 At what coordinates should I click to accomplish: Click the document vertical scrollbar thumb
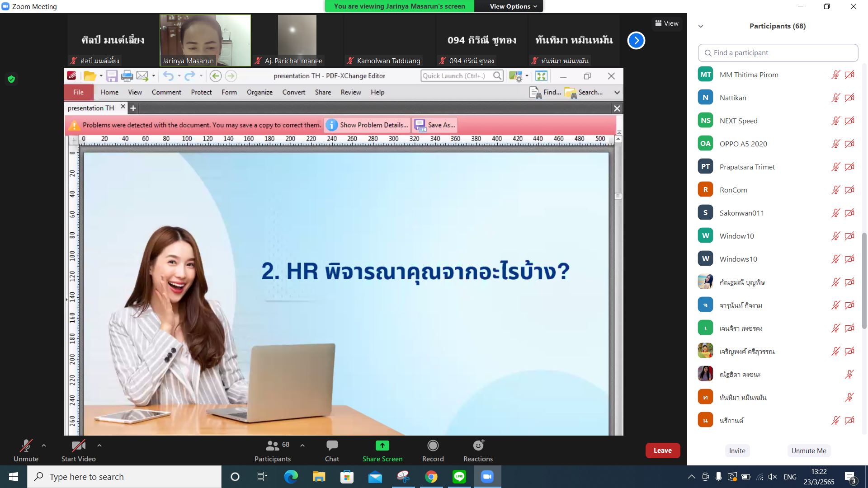pyautogui.click(x=618, y=196)
